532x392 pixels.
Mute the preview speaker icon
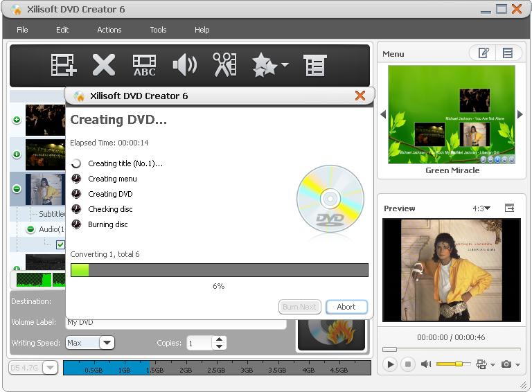tap(426, 364)
